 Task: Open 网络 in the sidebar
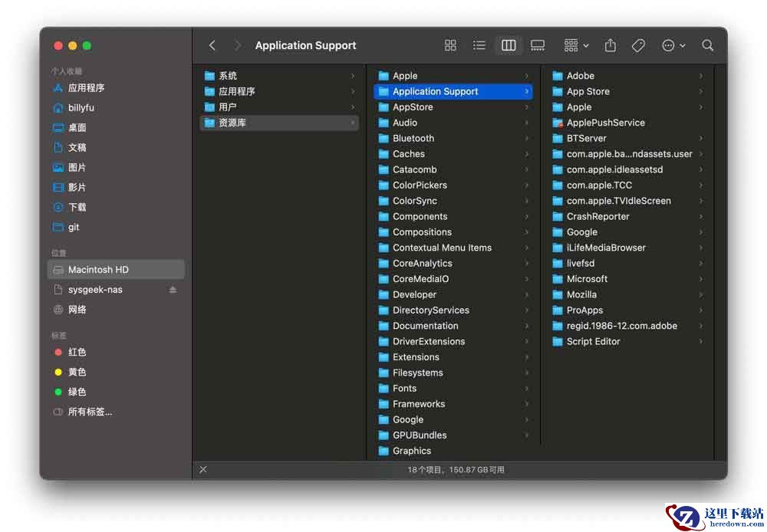(116, 310)
